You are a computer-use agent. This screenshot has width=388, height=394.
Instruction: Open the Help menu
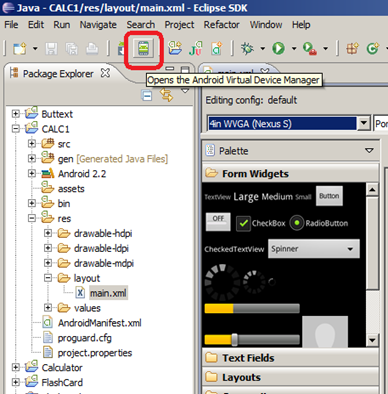[x=301, y=25]
